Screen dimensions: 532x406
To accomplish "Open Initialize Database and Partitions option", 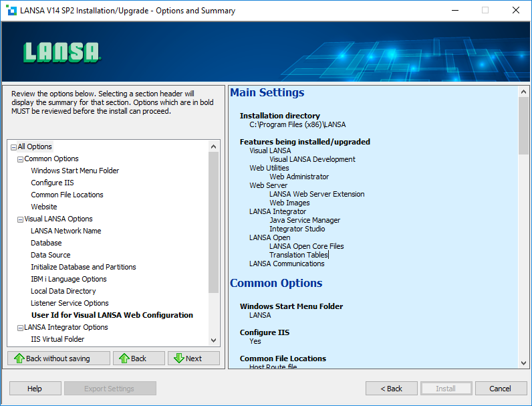I will pyautogui.click(x=84, y=267).
